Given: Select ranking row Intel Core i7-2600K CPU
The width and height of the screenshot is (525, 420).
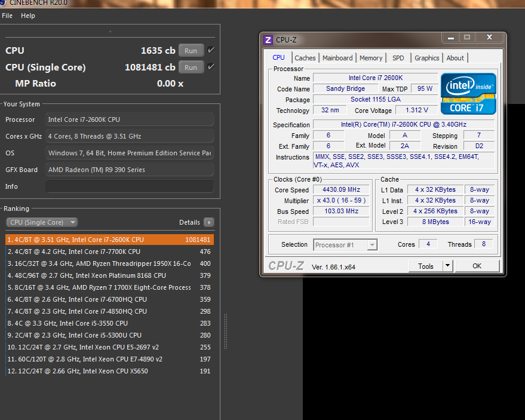Looking at the screenshot, I should [x=109, y=240].
